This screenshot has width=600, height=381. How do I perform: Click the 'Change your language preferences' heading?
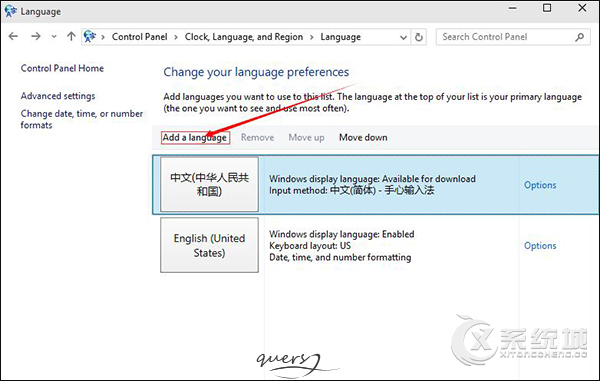point(256,72)
